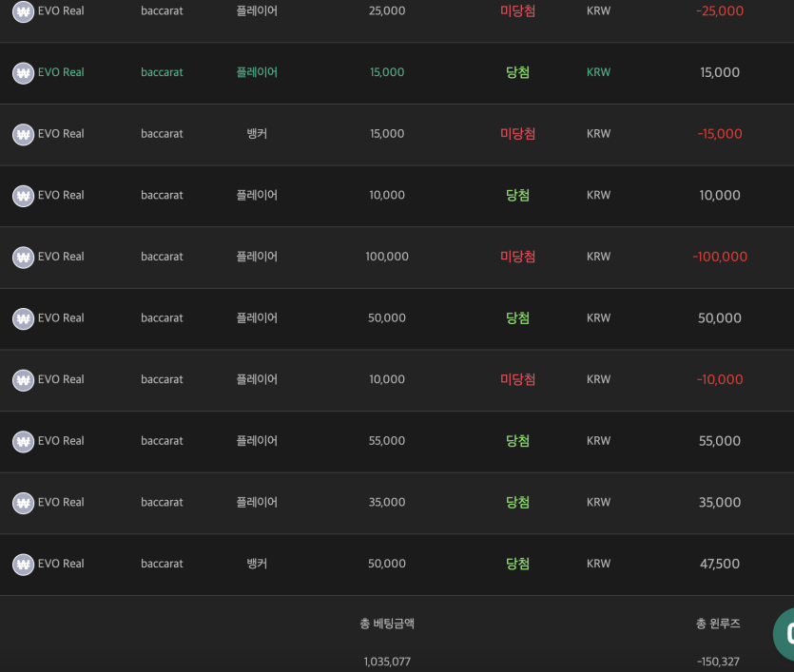This screenshot has width=794, height=672.
Task: Click the won icon in the -15,000 loss row
Action: pyautogui.click(x=23, y=135)
